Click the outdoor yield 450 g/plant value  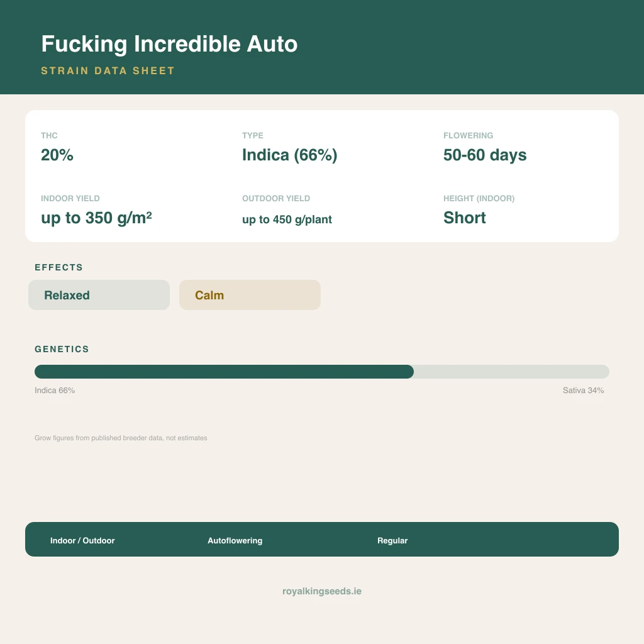point(287,219)
